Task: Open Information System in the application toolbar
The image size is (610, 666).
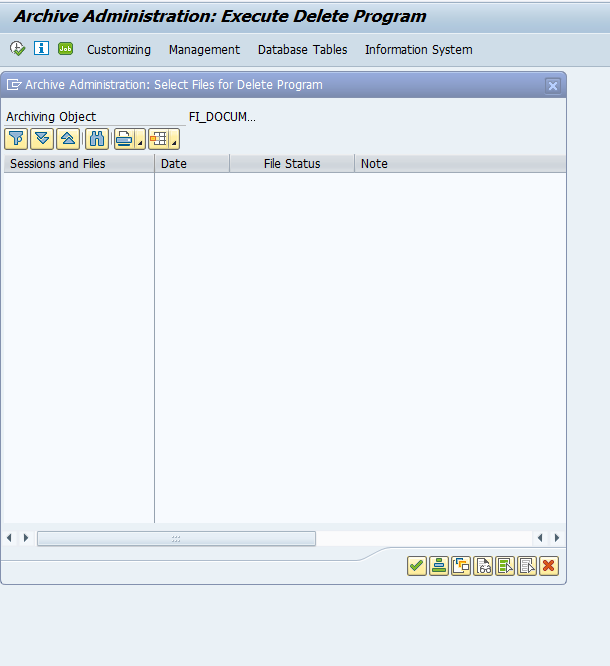Action: pyautogui.click(x=419, y=50)
